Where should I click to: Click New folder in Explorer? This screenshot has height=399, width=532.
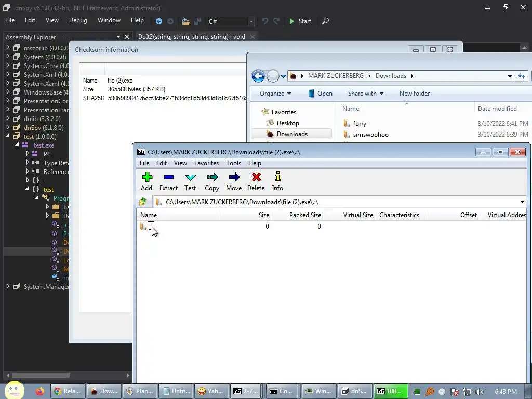point(414,94)
